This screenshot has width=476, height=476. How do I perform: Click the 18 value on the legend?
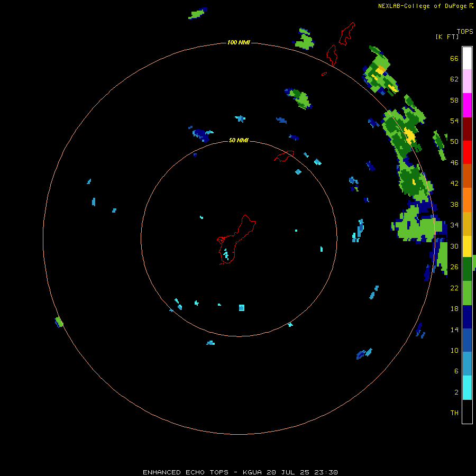pyautogui.click(x=454, y=309)
